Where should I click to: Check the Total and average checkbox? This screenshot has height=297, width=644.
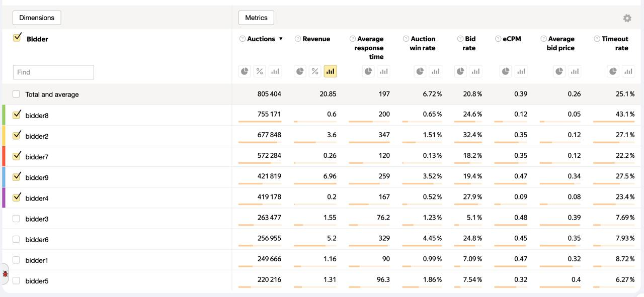(x=16, y=94)
